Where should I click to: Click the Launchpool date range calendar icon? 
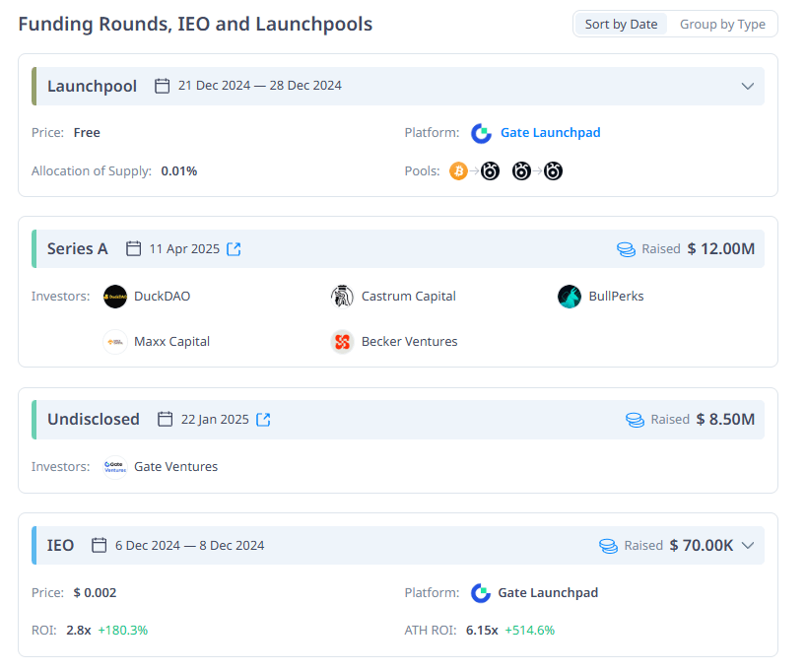pyautogui.click(x=163, y=86)
